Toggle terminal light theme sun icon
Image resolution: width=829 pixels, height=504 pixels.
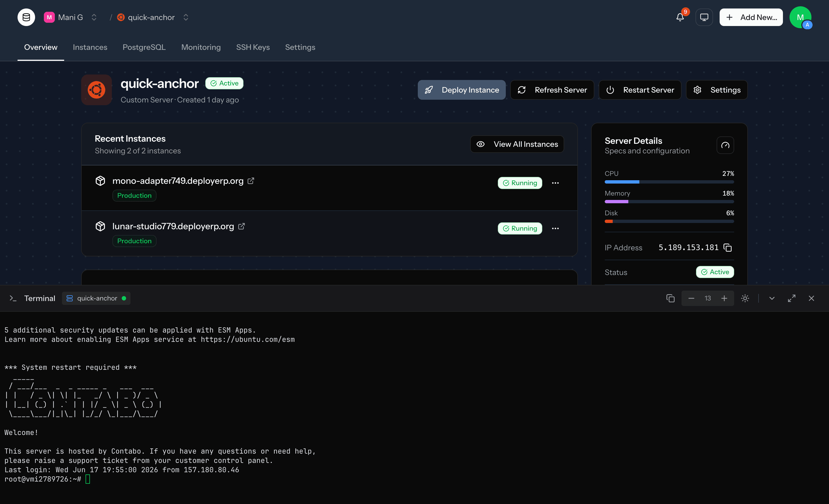coord(745,298)
